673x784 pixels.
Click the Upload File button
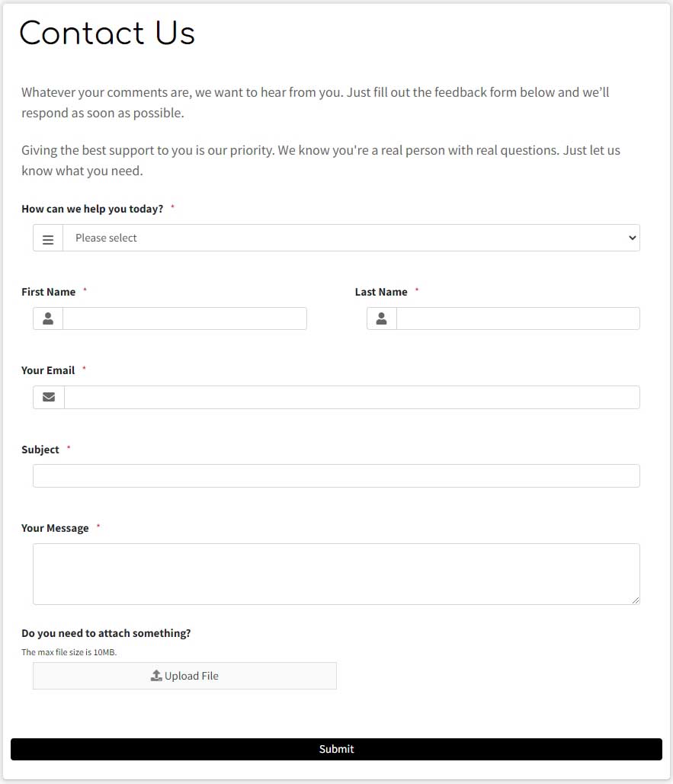184,675
